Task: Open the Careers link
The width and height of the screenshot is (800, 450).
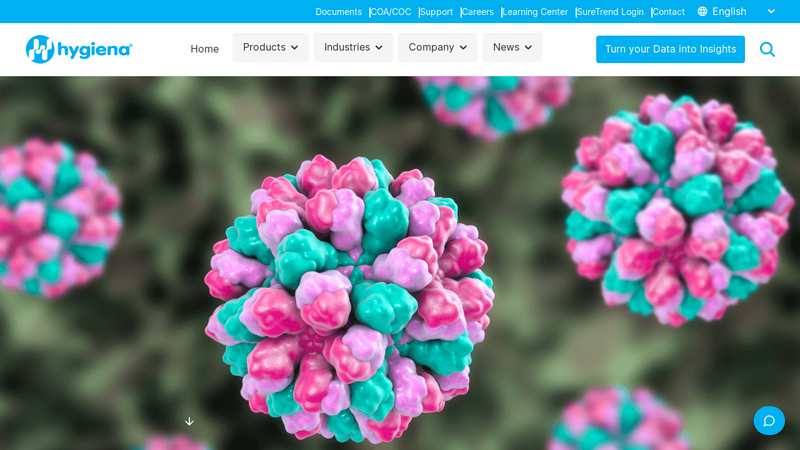Action: click(478, 12)
